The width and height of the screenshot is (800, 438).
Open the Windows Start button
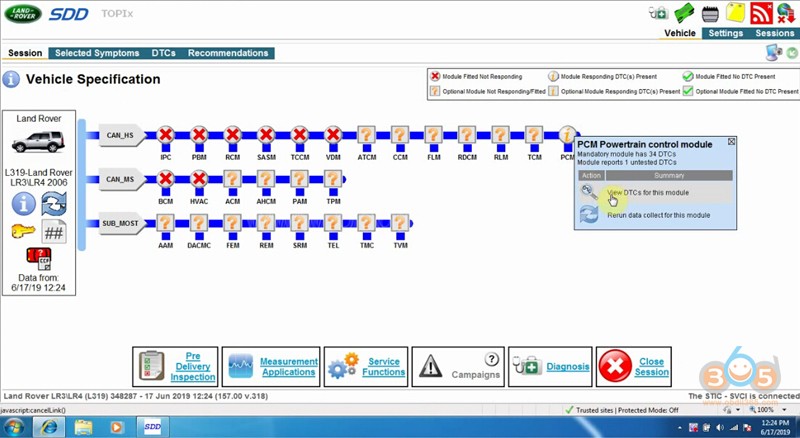(x=14, y=427)
